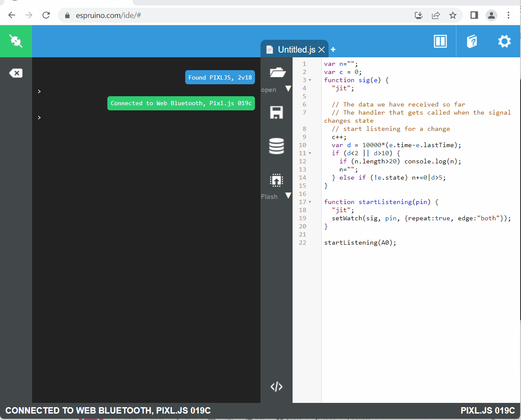Install the web app using the install icon
The width and height of the screenshot is (521, 420).
tap(419, 15)
